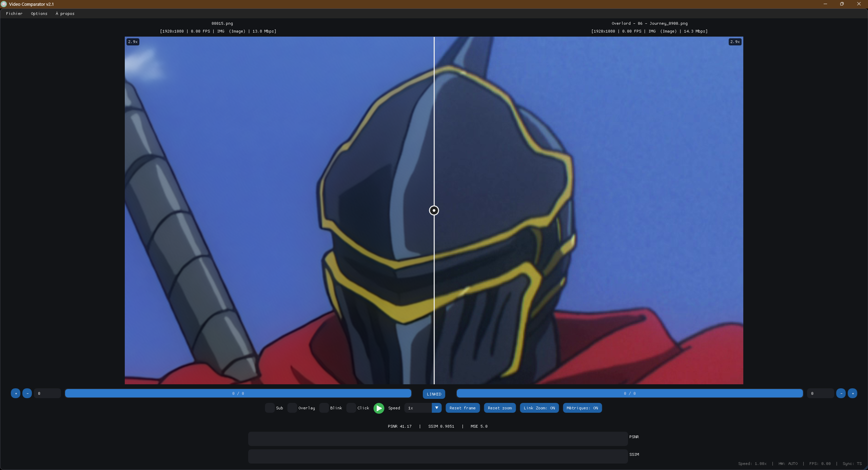Click the left video info line with 13.8 Mbps
Screen dimensions: 868x470
[218, 31]
